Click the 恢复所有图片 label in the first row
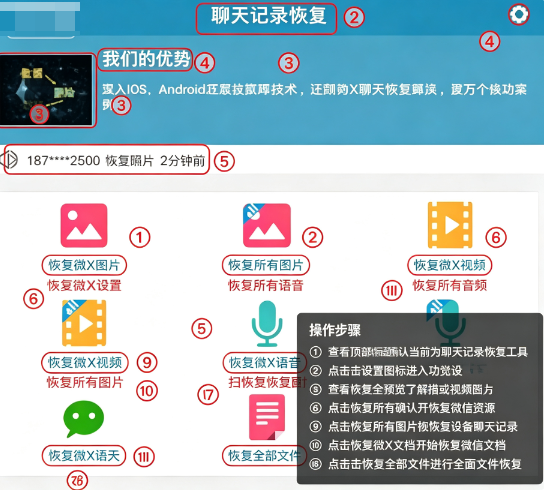Viewport: 544px width, 490px height. [x=266, y=265]
